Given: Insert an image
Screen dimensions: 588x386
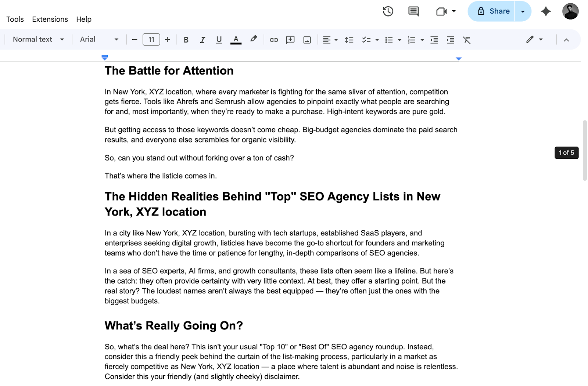Looking at the screenshot, I should point(307,40).
